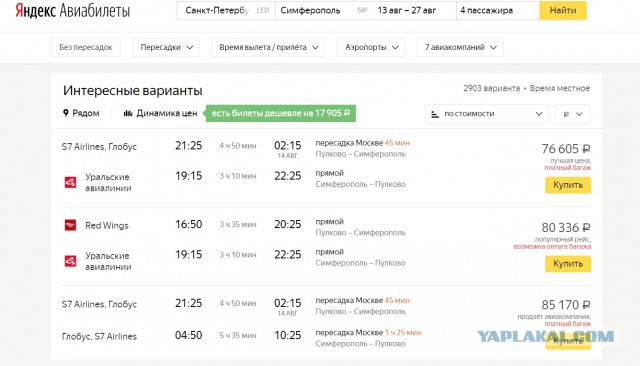The width and height of the screenshot is (640, 366).
Task: Select the 80 336 ₽ price text
Action: 566,228
